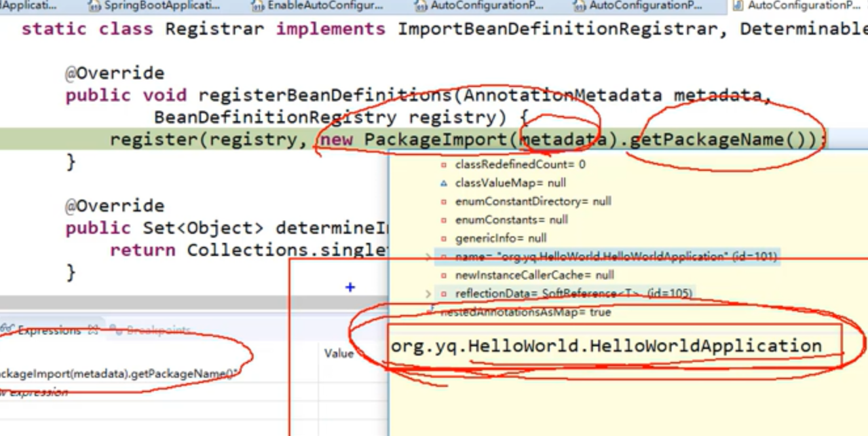868x436 pixels.
Task: Click the field icon beside enumConstants
Action: [x=443, y=220]
